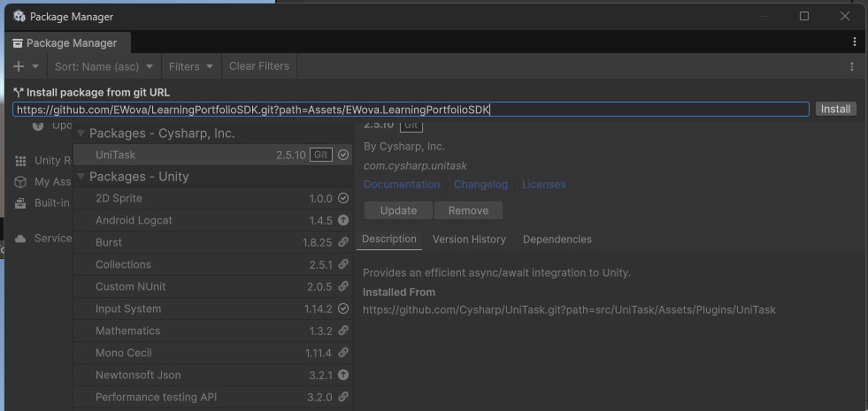Click the 'By Cysharp, Inc.' author text
Viewport: 868px width, 411px height.
(x=404, y=147)
